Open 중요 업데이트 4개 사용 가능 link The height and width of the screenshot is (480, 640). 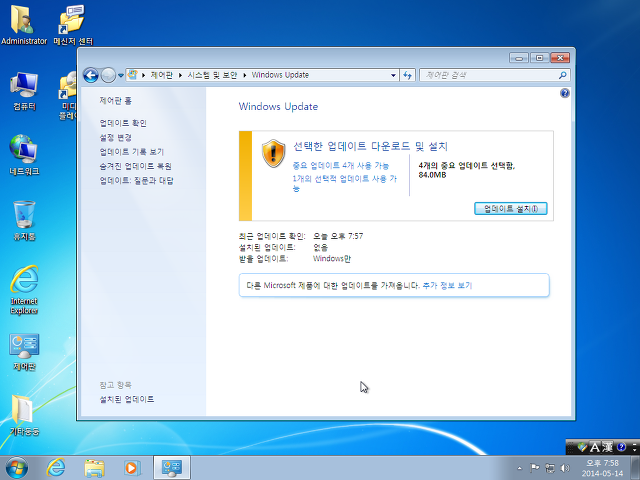pyautogui.click(x=341, y=165)
